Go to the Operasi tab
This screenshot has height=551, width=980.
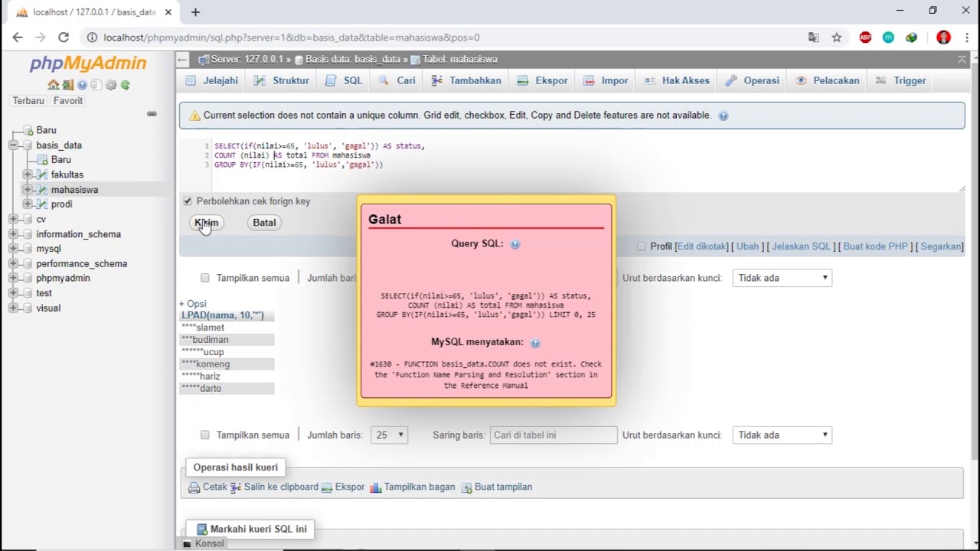pos(752,80)
